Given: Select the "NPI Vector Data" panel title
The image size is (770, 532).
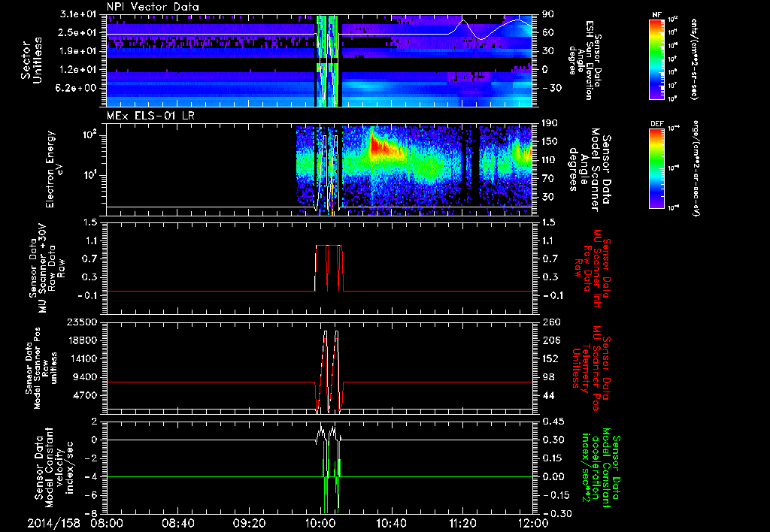Looking at the screenshot, I should 153,7.
